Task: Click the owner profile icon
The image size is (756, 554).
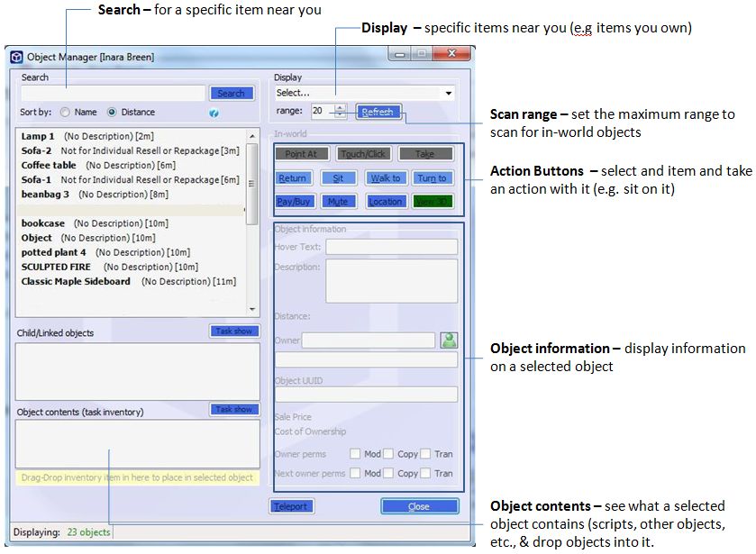Action: click(x=449, y=341)
